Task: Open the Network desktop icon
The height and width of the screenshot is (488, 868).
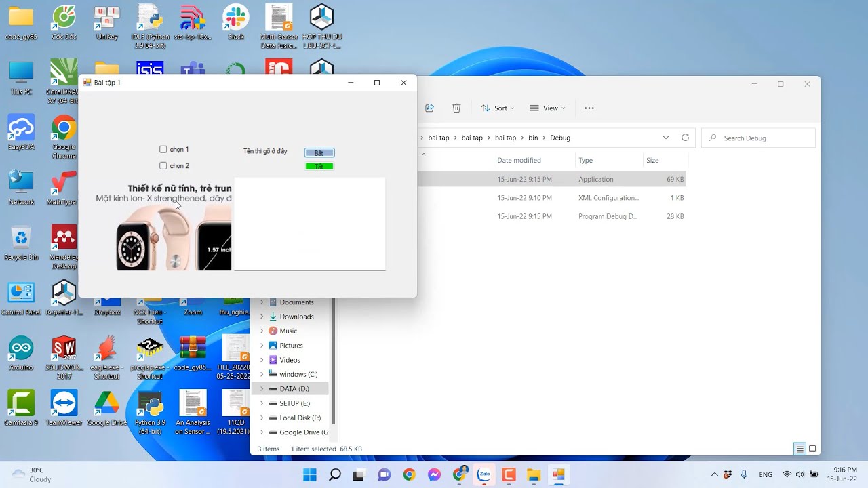Action: click(21, 188)
